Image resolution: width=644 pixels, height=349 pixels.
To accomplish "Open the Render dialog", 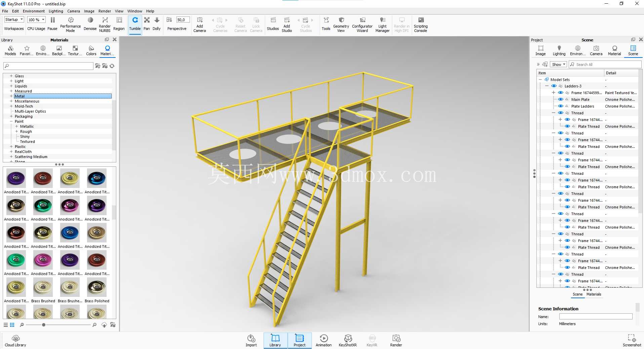I will point(396,341).
